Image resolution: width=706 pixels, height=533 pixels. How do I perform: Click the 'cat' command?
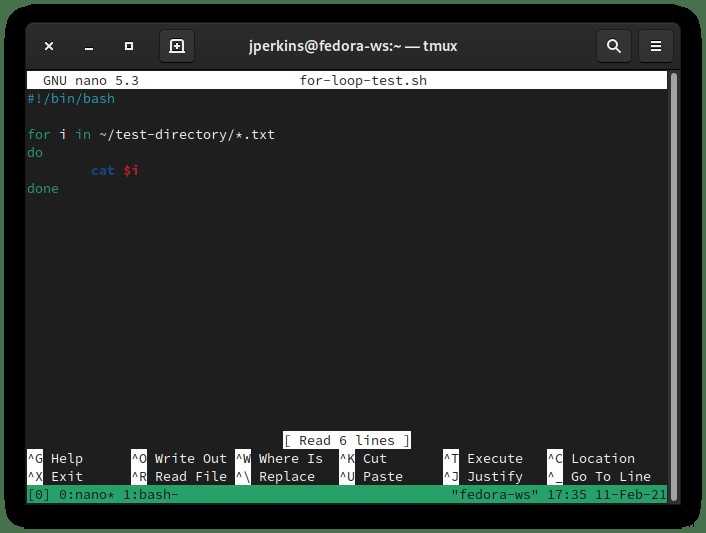103,171
